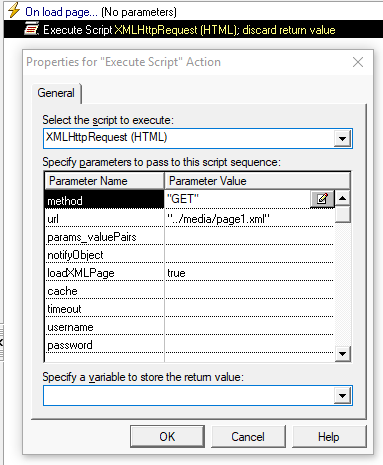
Task: Click the lightning bolt event icon
Action: click(14, 11)
